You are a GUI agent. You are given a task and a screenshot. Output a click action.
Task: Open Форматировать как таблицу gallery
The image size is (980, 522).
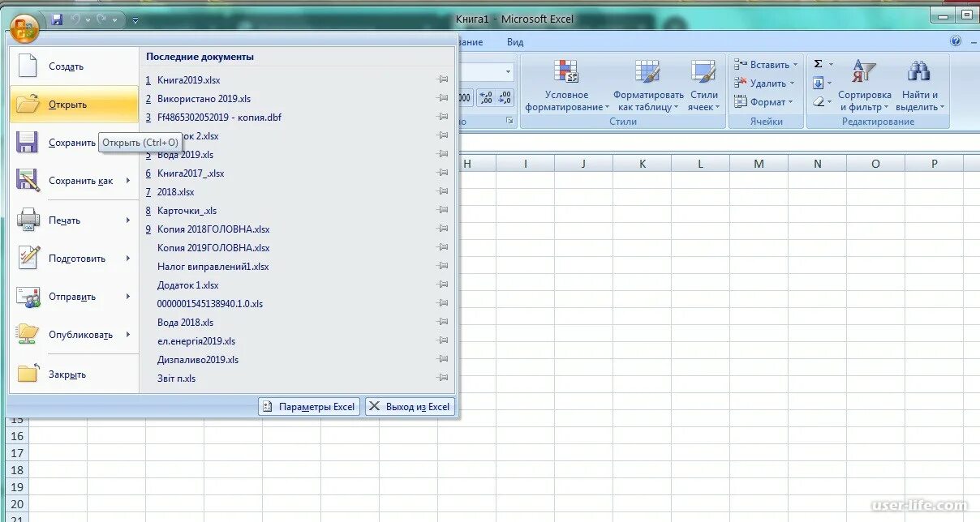648,85
